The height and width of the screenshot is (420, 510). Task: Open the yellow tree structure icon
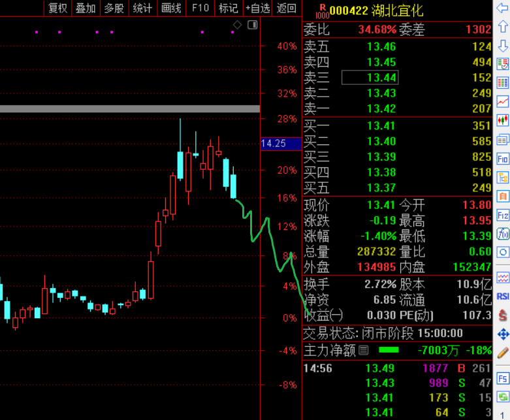[503, 178]
